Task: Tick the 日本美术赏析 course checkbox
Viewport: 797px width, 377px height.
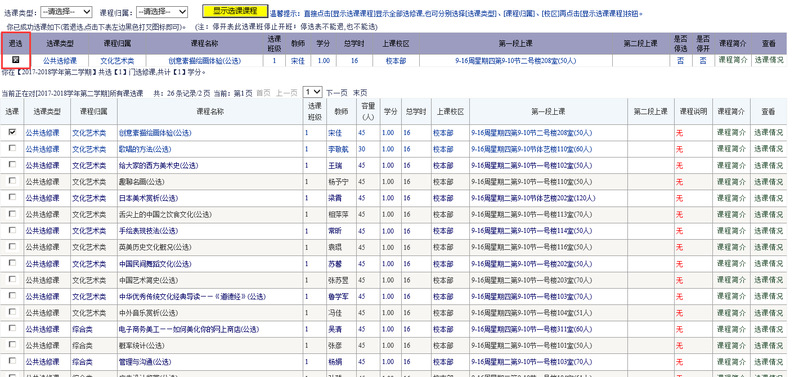Action: pyautogui.click(x=12, y=197)
